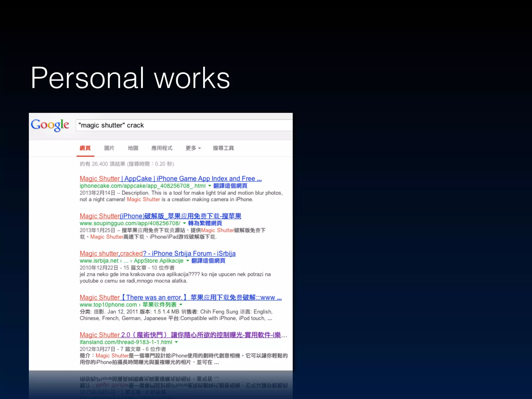Open the 應用程式 (Apps) tab
The width and height of the screenshot is (532, 399).
[x=162, y=148]
